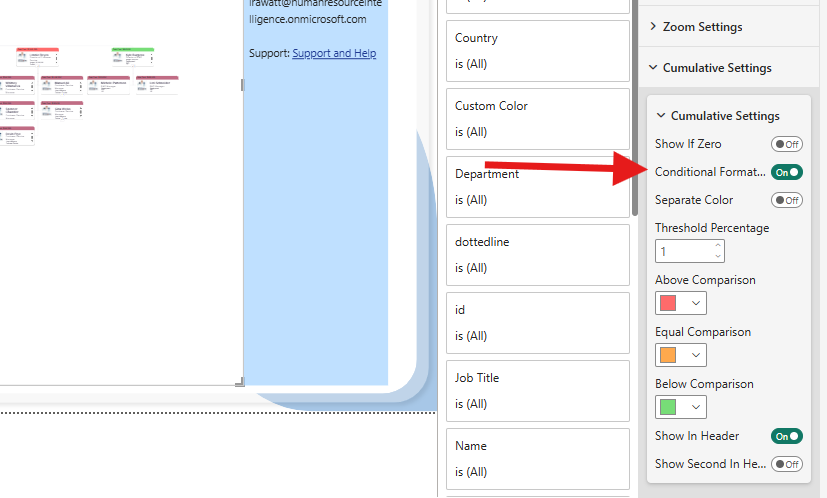
Task: Open the Below Comparison color dropdown arrow
Action: (x=696, y=407)
